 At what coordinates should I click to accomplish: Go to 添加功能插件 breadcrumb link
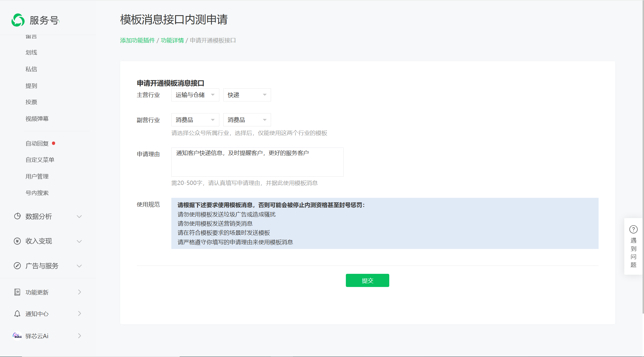tap(137, 40)
